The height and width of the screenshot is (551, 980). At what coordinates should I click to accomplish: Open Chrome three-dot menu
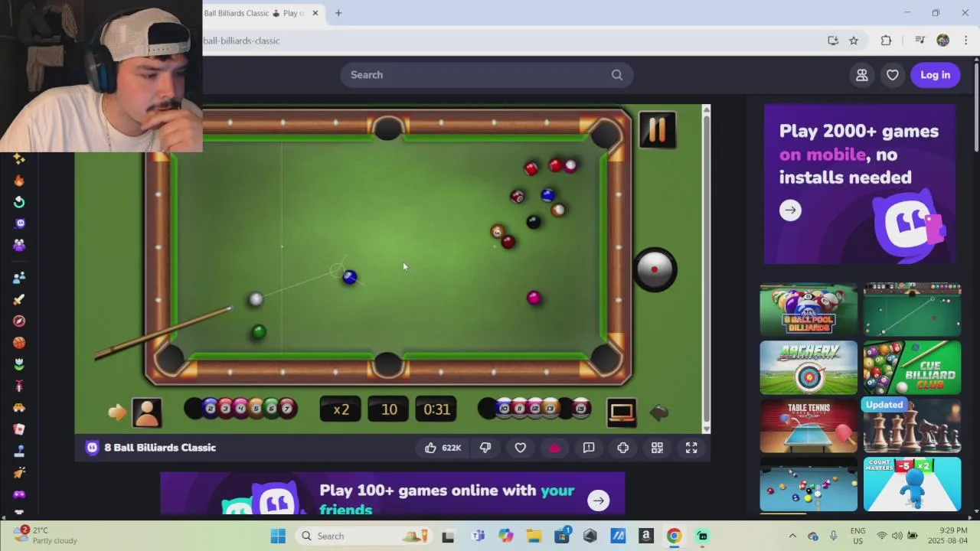[x=965, y=41]
